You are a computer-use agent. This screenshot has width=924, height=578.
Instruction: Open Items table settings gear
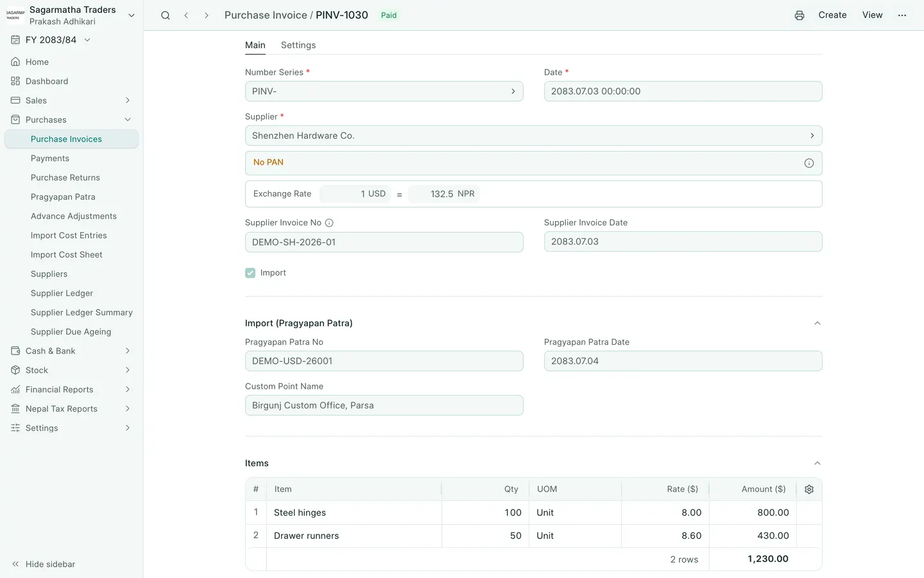point(809,489)
